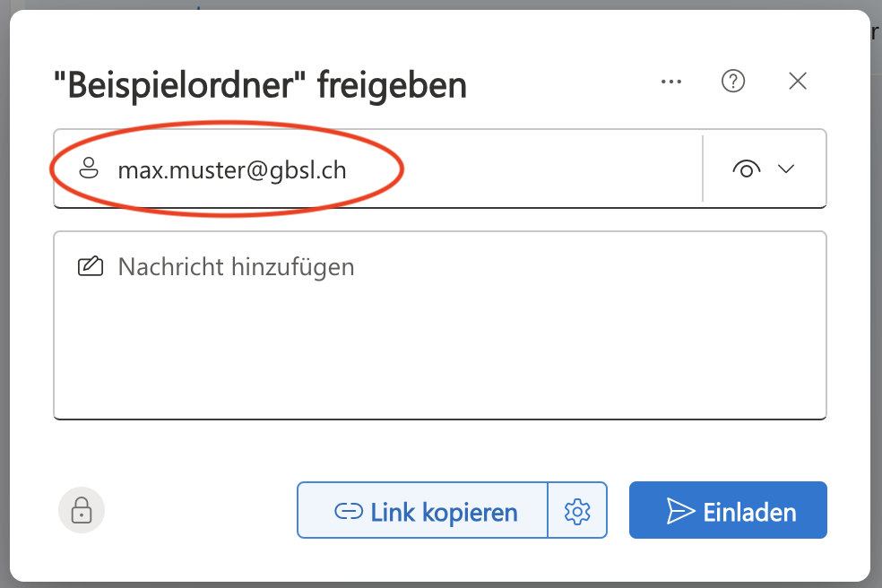The width and height of the screenshot is (882, 588).
Task: Click the person icon in recipient field
Action: pos(89,169)
